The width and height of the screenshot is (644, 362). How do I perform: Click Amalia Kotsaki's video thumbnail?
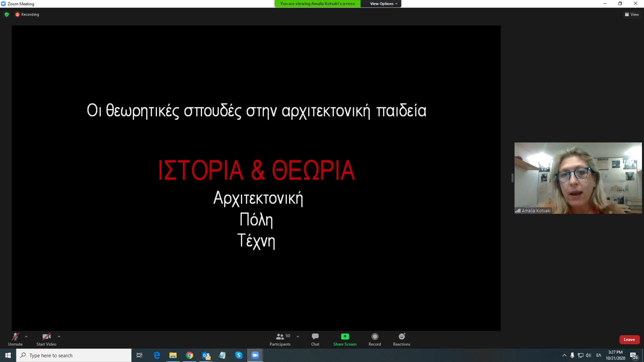578,178
